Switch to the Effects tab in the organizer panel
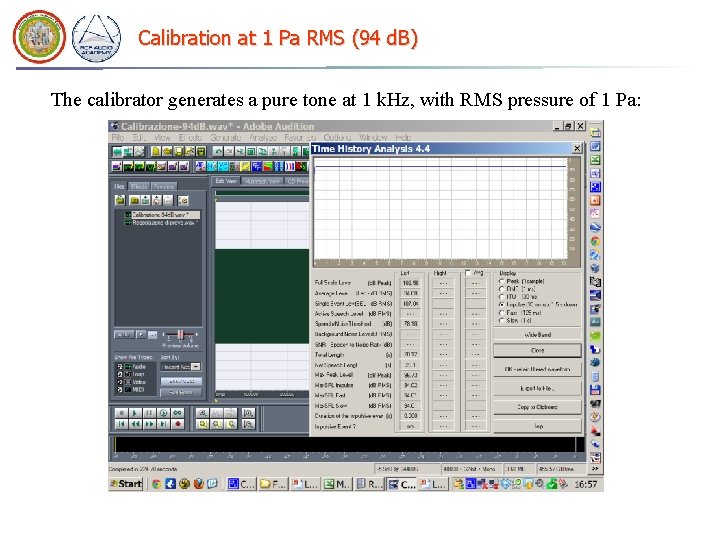 (x=139, y=186)
